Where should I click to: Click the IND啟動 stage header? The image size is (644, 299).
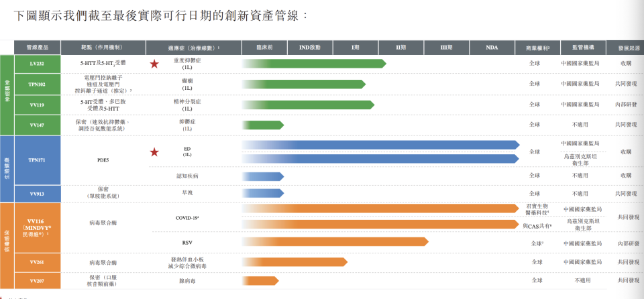click(310, 48)
